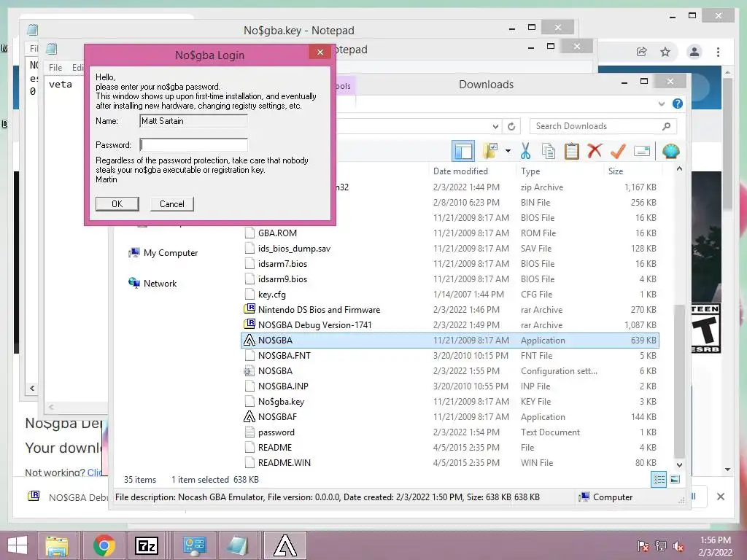Click the blue Help question mark icon

pyautogui.click(x=677, y=104)
